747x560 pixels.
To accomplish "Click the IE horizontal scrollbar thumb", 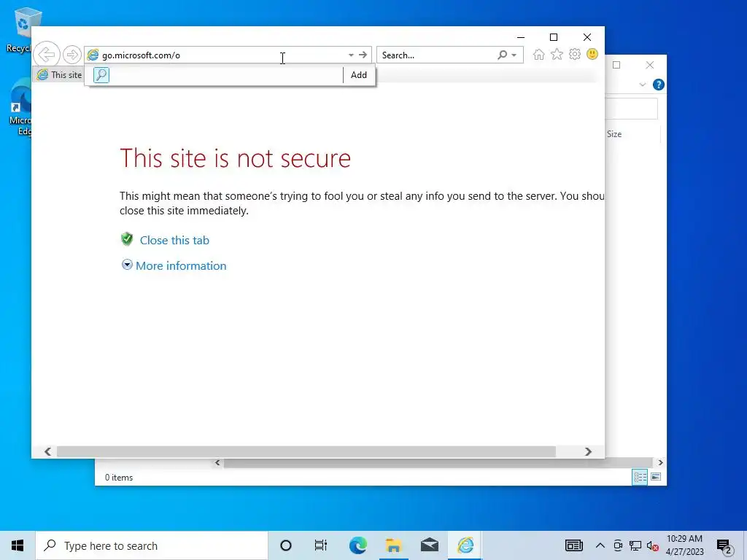I will point(306,451).
